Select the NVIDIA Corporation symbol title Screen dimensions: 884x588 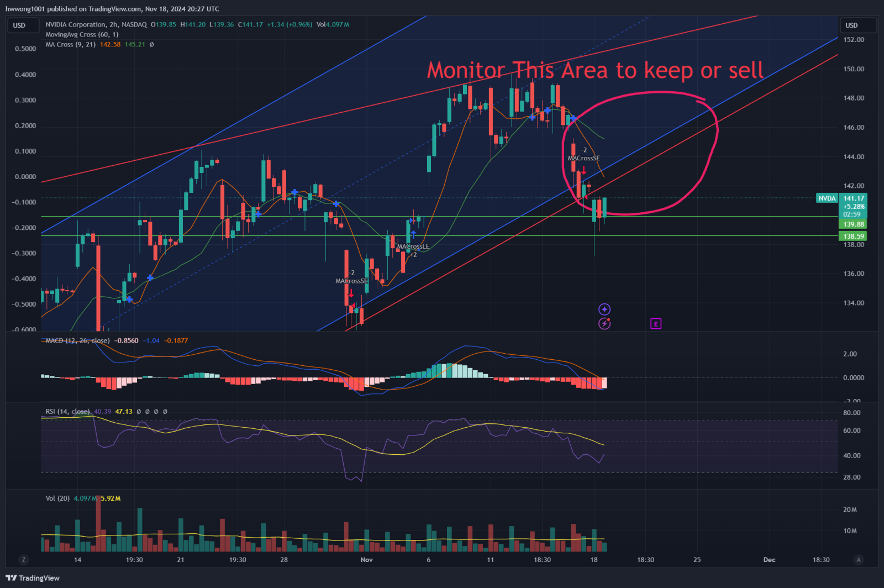coord(76,24)
